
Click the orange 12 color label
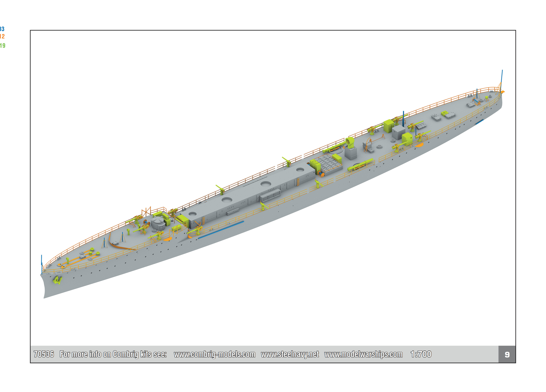[2, 37]
